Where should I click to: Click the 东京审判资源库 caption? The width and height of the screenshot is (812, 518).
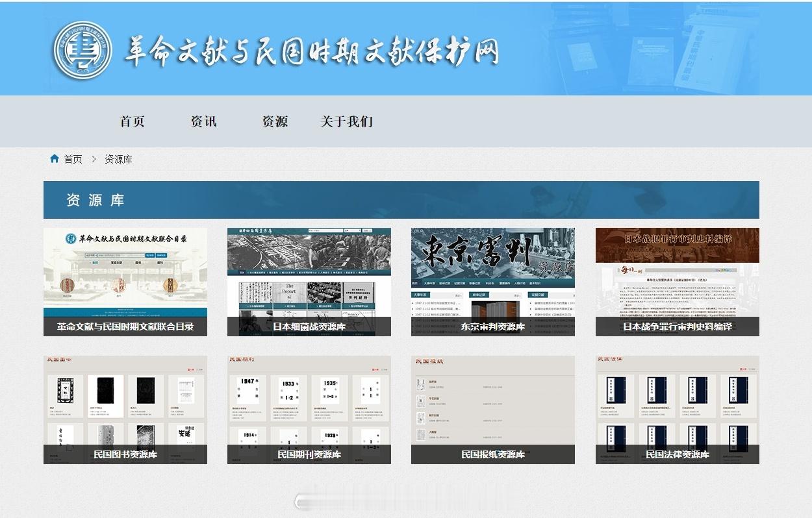tap(493, 327)
